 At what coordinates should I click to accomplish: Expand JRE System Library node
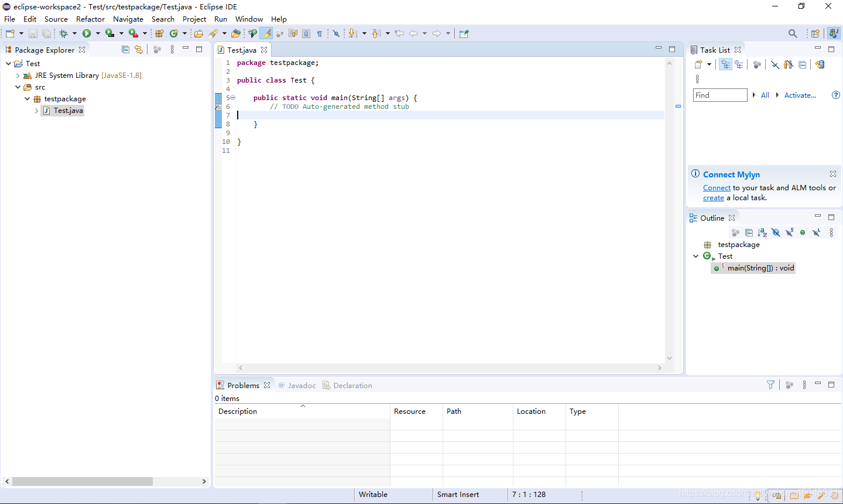click(x=18, y=76)
